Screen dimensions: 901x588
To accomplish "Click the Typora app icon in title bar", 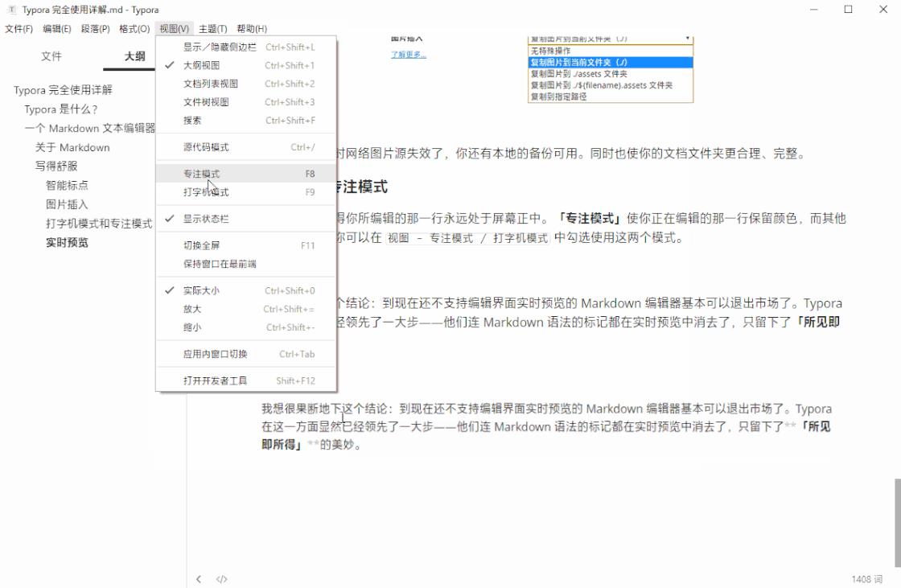I will [x=11, y=10].
